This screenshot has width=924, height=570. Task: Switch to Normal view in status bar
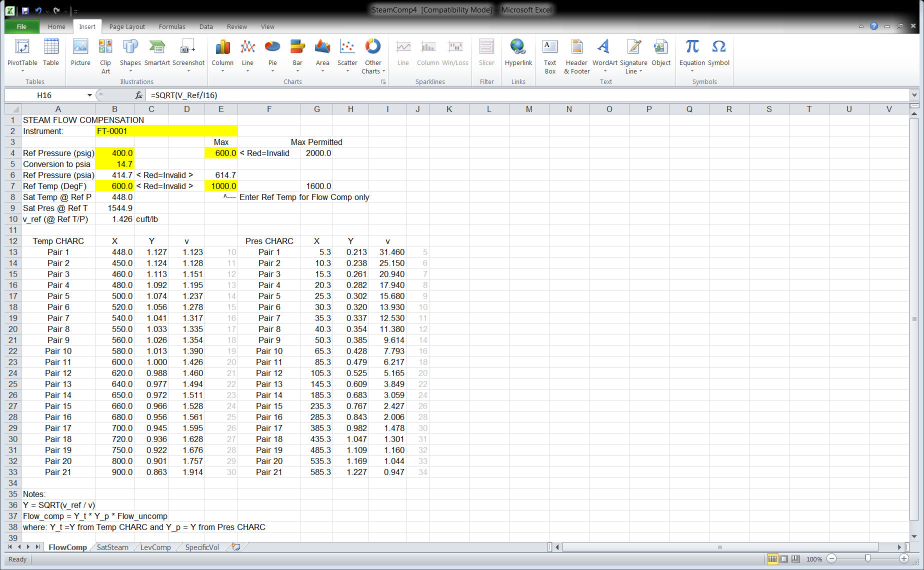click(x=772, y=559)
